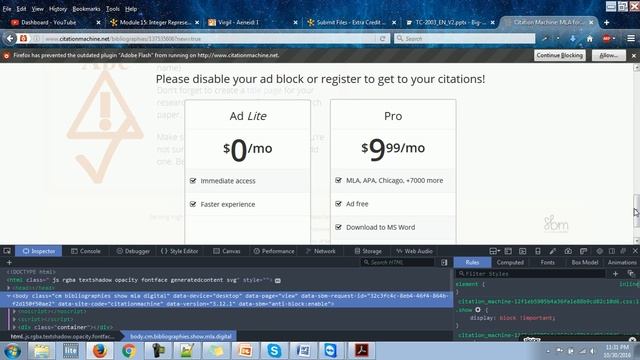Open a new tab with plus button
The image size is (640, 360).
tap(607, 22)
